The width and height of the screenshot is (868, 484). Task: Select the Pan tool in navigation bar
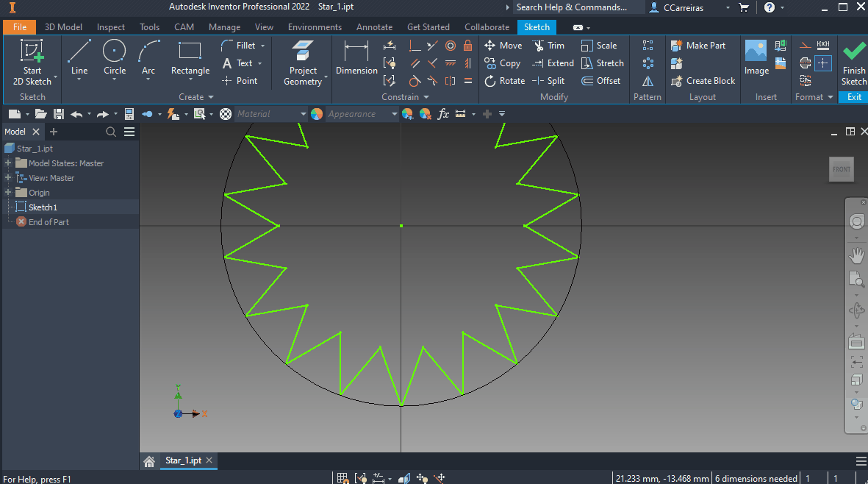856,255
